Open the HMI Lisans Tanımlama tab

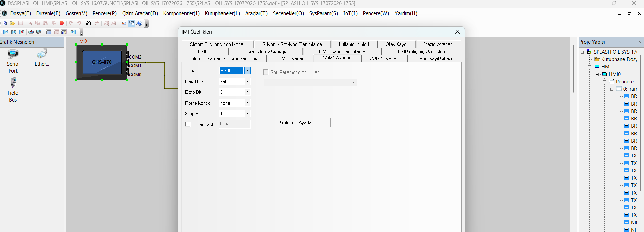pos(342,51)
